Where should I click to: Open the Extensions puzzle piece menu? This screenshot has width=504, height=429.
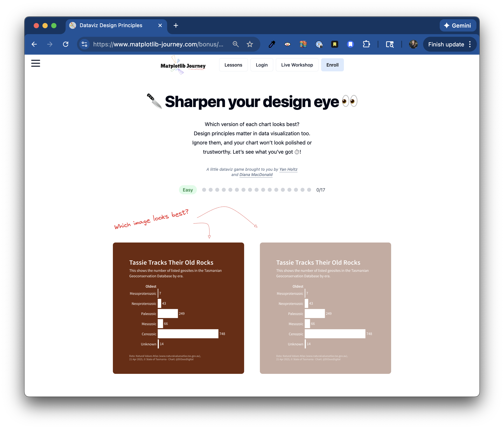[366, 44]
